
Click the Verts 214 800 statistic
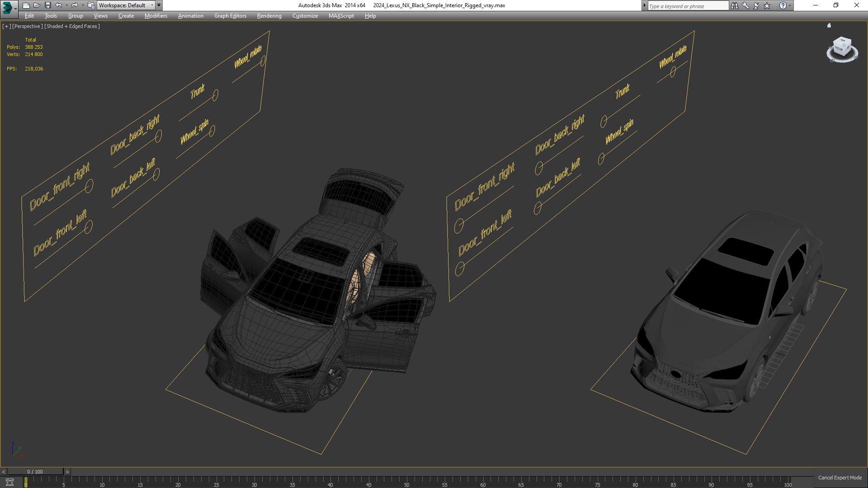click(25, 54)
